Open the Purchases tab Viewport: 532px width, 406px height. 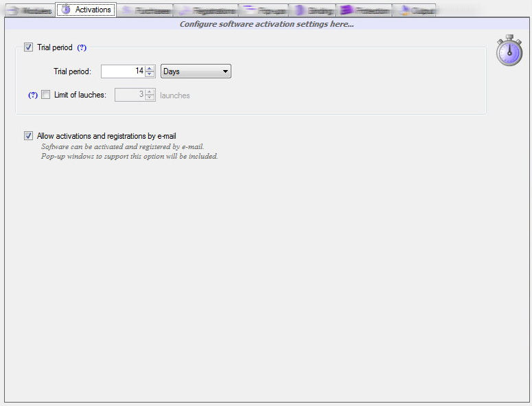[145, 10]
